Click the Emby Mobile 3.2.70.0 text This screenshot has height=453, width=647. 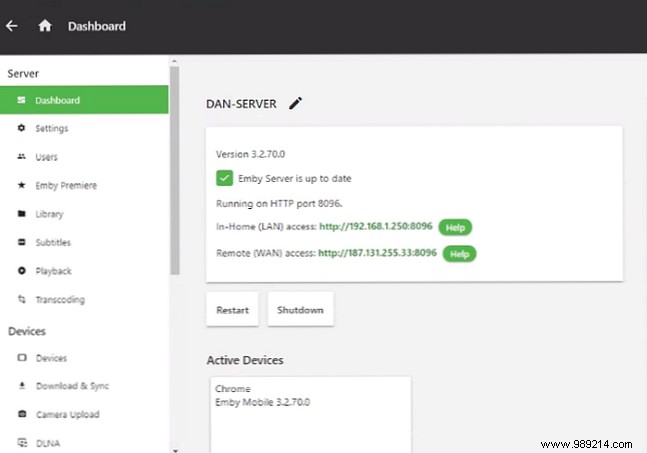pyautogui.click(x=262, y=402)
